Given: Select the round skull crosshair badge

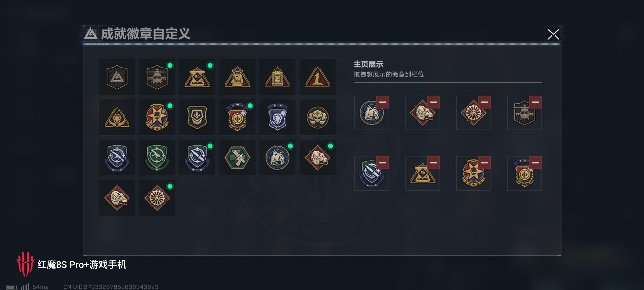Looking at the screenshot, I should [x=317, y=117].
